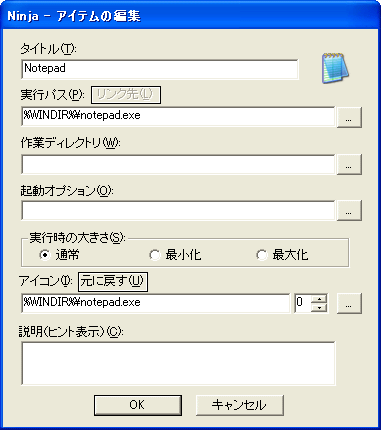Browse for the executable path file

349,117
